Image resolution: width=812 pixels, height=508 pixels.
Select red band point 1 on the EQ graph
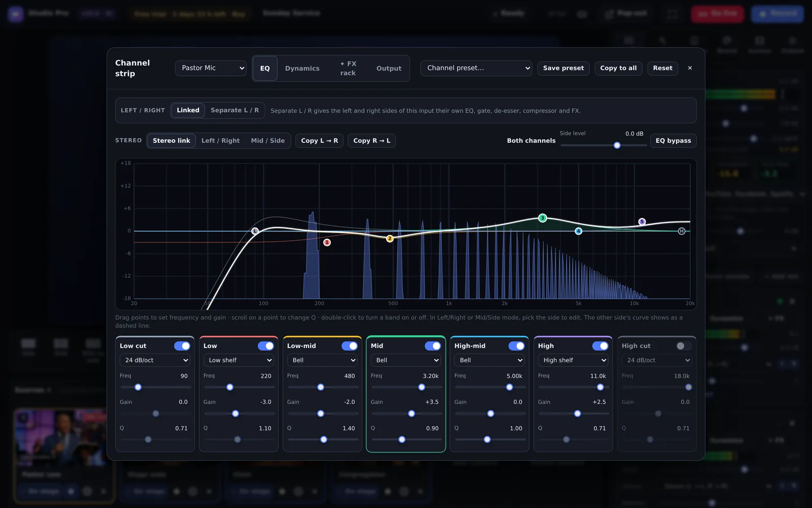point(327,242)
